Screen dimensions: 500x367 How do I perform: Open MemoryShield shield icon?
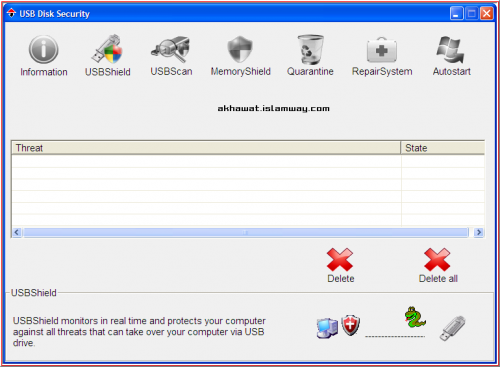coord(240,49)
